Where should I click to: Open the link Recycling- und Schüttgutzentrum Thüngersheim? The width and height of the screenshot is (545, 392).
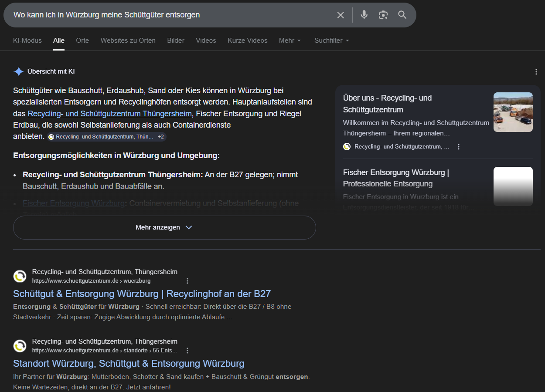(109, 113)
